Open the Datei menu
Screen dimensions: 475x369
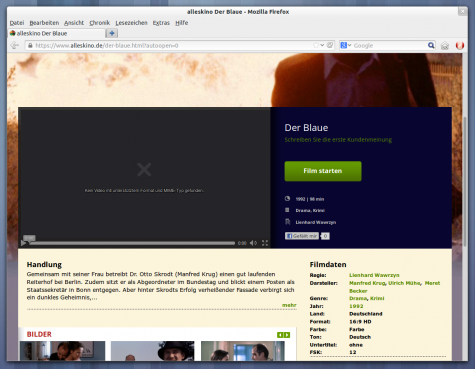17,23
